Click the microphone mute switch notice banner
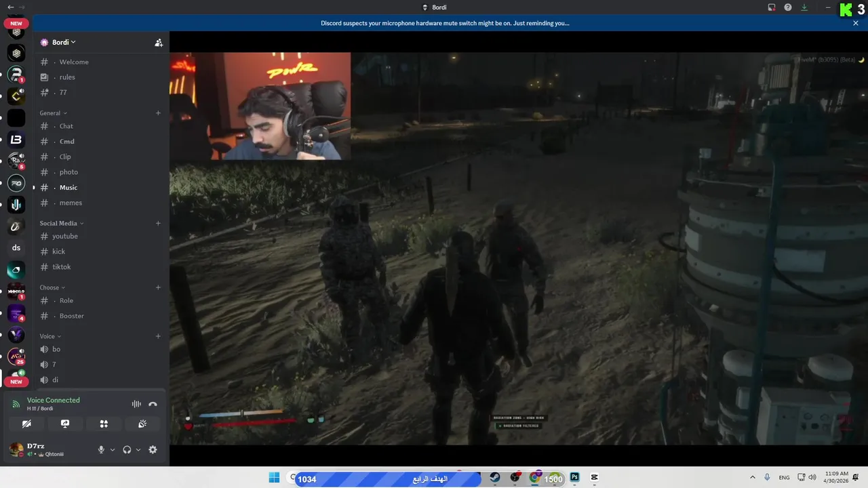 coord(445,23)
